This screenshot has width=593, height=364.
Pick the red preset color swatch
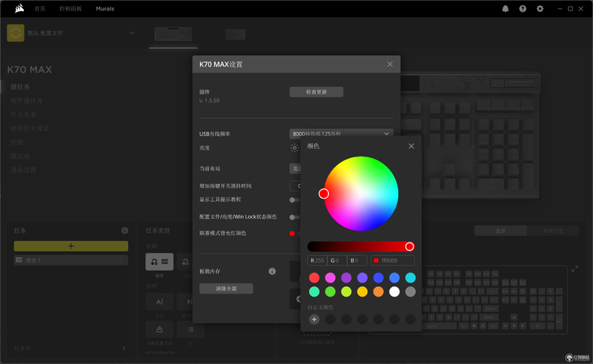(314, 278)
